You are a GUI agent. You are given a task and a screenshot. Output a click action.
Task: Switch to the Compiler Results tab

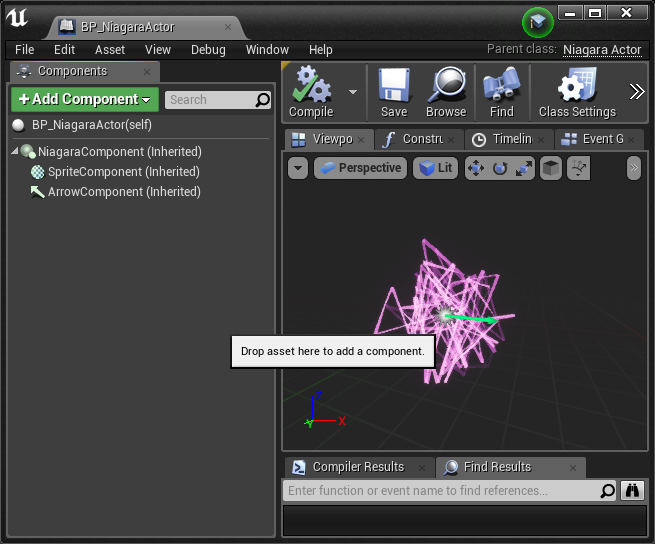pyautogui.click(x=358, y=467)
